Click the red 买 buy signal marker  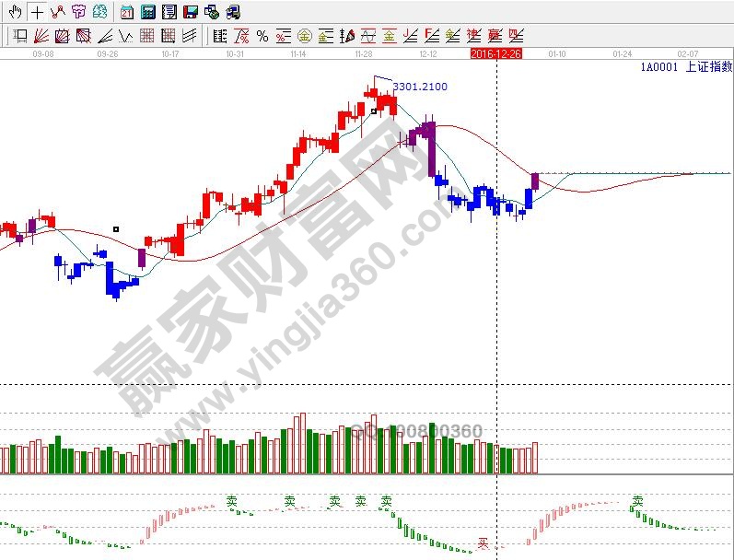[482, 543]
